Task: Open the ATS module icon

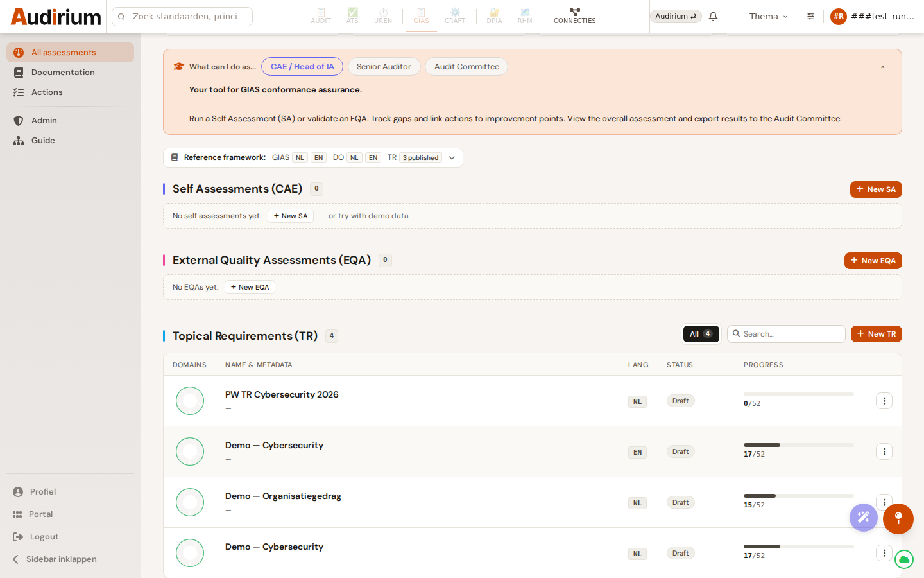Action: pyautogui.click(x=352, y=16)
